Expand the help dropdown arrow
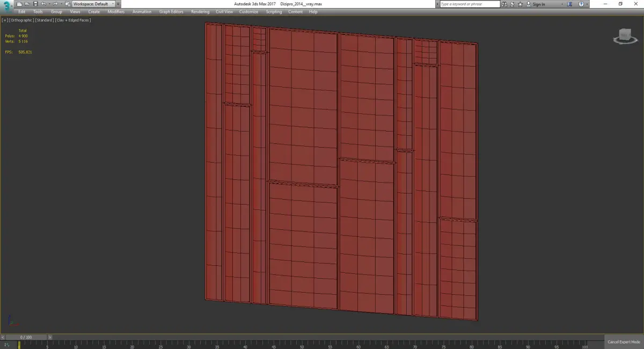The width and height of the screenshot is (644, 349). tap(587, 4)
